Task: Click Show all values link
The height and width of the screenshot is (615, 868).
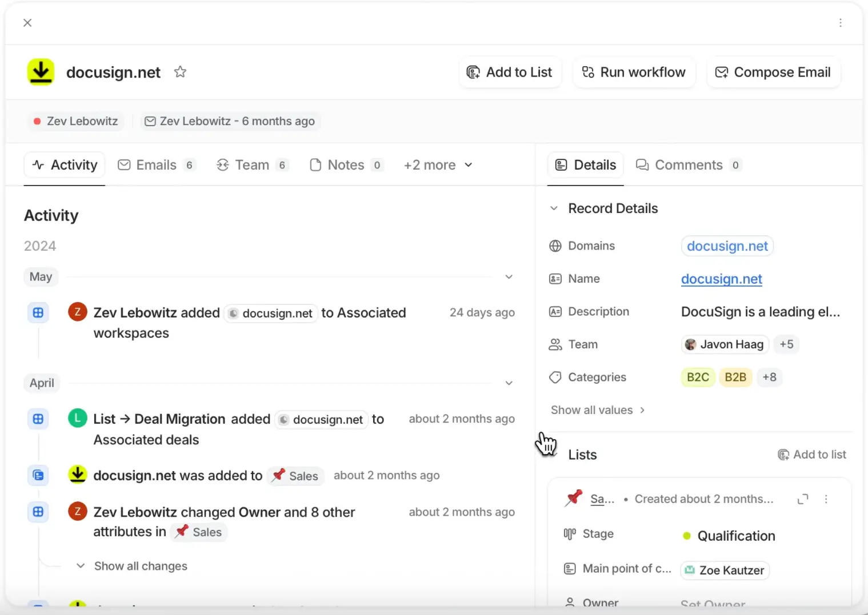Action: pos(598,410)
